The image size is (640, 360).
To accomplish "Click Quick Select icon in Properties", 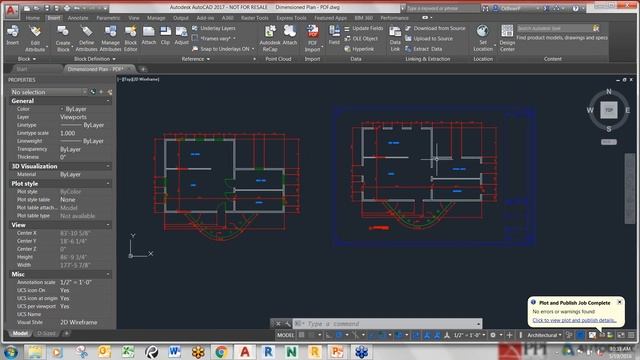I will point(109,92).
